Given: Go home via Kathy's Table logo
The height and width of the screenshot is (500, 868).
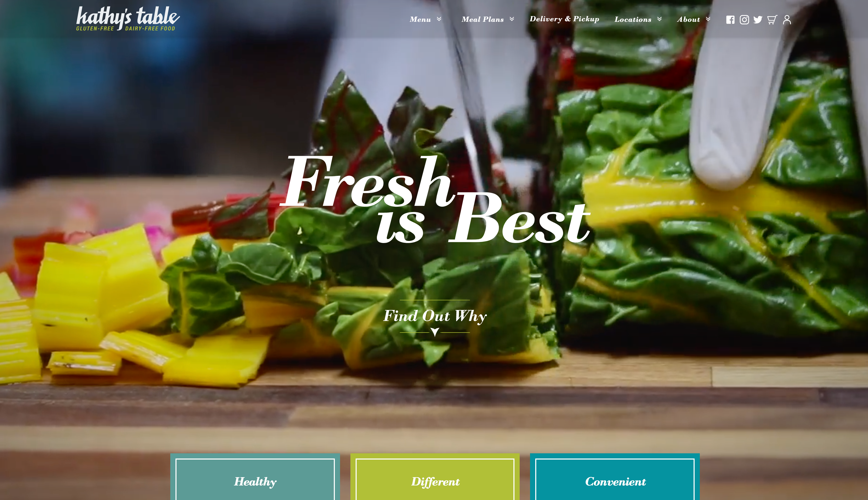Looking at the screenshot, I should point(128,19).
